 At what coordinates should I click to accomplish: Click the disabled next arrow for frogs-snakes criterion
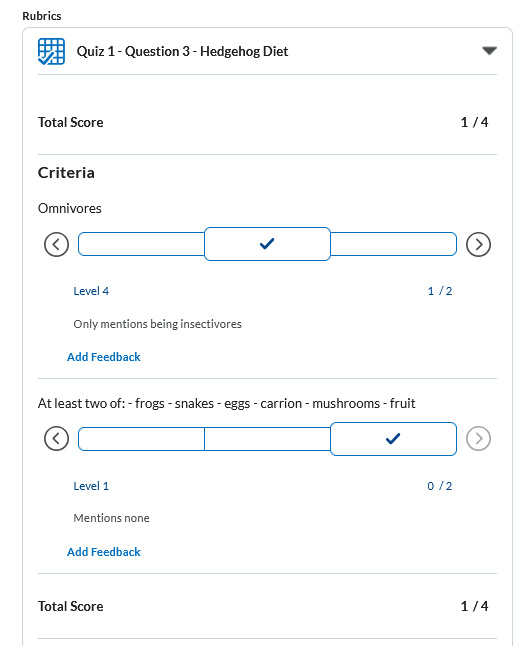(x=478, y=438)
